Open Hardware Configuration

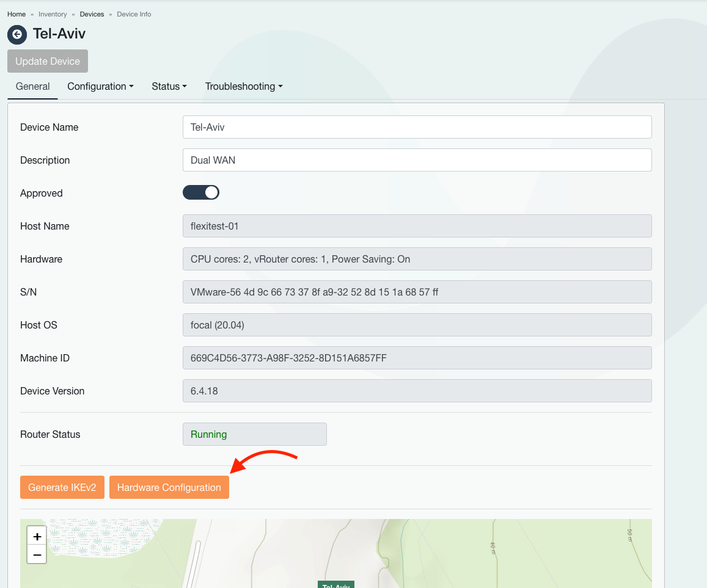(169, 487)
